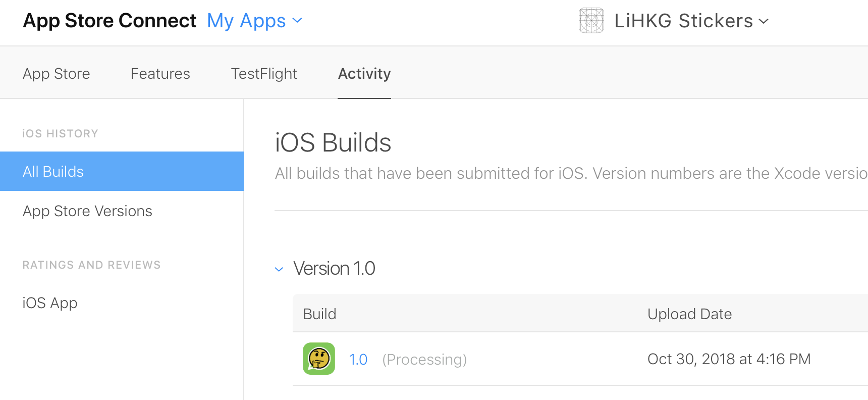
Task: Click the chevron beside LiHKG Stickers
Action: point(764,21)
